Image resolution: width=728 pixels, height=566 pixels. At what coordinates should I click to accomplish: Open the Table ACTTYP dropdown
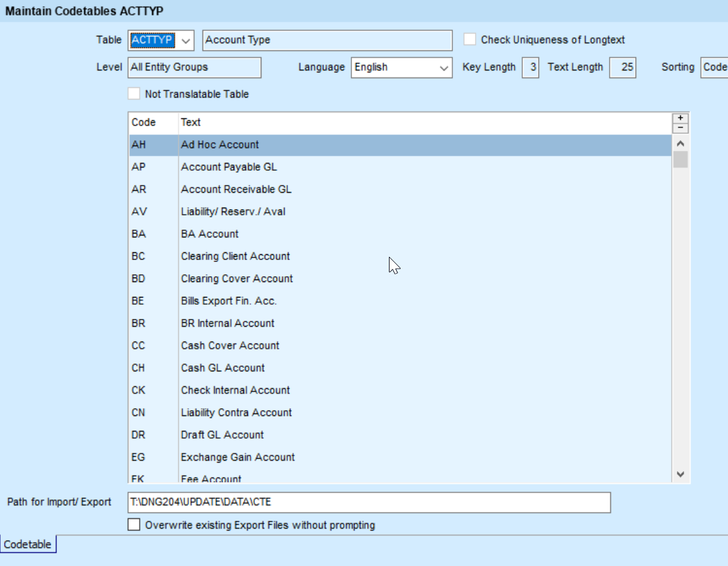[186, 40]
